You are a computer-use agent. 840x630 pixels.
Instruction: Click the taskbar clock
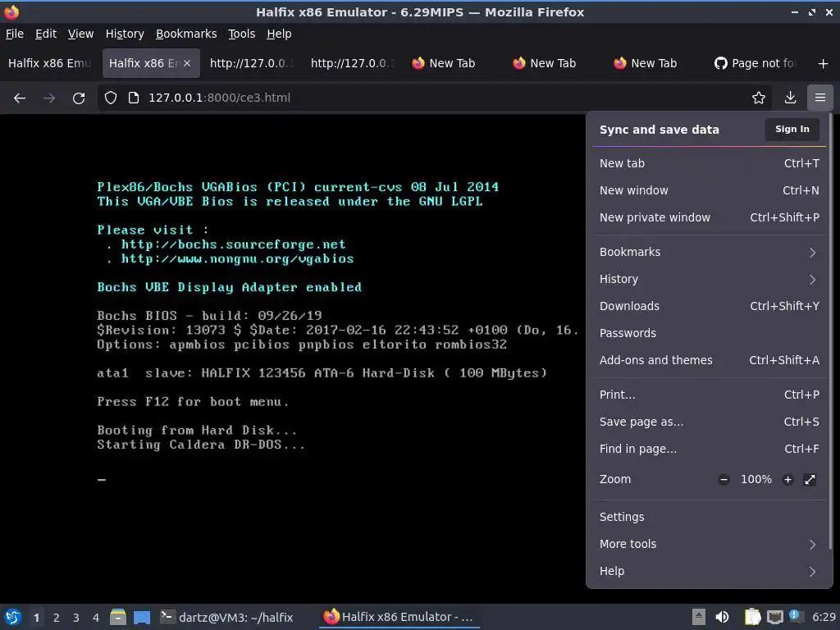pyautogui.click(x=824, y=617)
